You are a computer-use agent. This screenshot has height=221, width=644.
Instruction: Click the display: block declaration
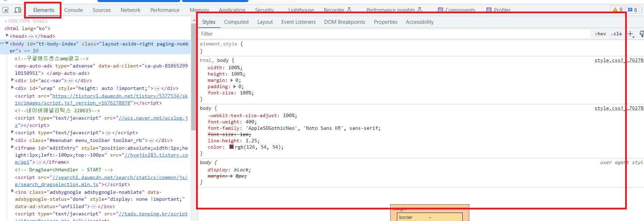[229, 170]
